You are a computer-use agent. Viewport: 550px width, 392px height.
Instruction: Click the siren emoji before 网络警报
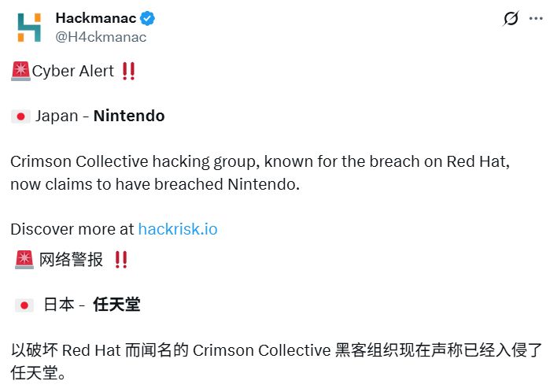[x=22, y=260]
